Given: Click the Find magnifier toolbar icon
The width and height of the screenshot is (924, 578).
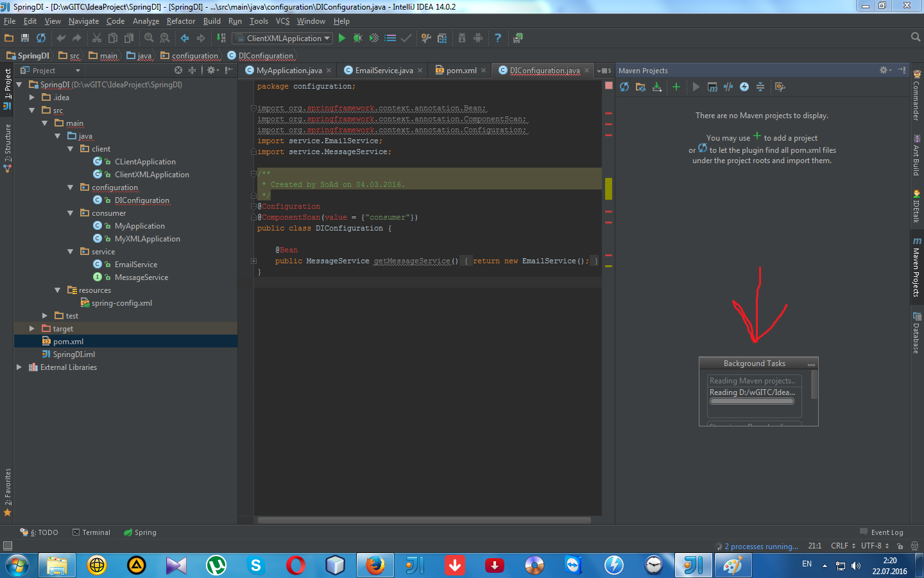Looking at the screenshot, I should 149,38.
